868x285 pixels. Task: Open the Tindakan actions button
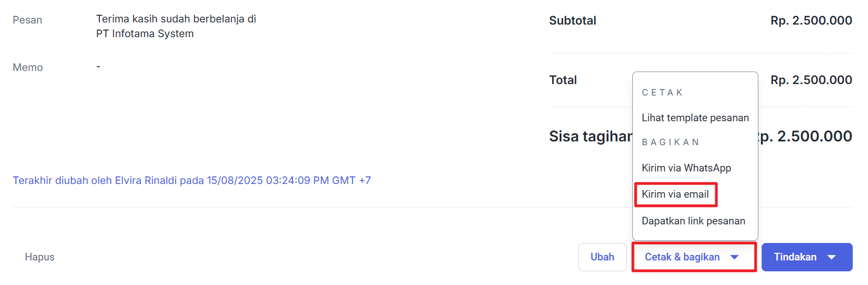[795, 257]
